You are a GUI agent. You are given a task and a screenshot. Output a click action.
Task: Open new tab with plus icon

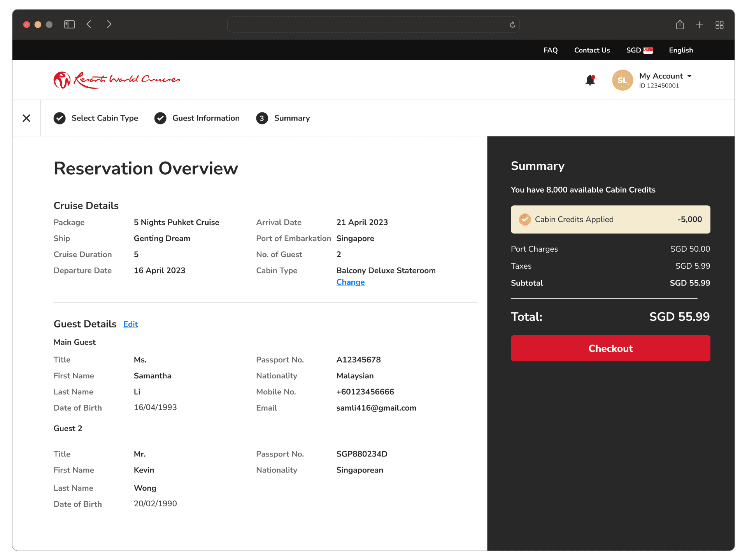pos(700,25)
